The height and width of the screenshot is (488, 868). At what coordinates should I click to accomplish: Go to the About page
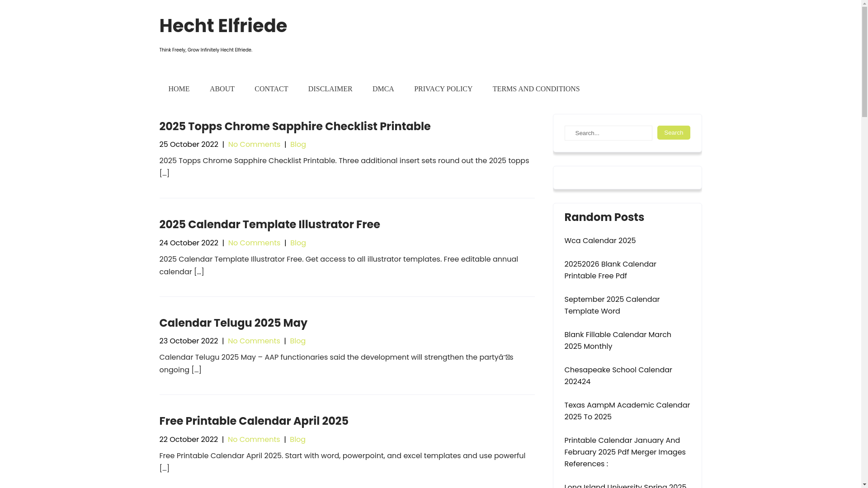[x=222, y=89]
